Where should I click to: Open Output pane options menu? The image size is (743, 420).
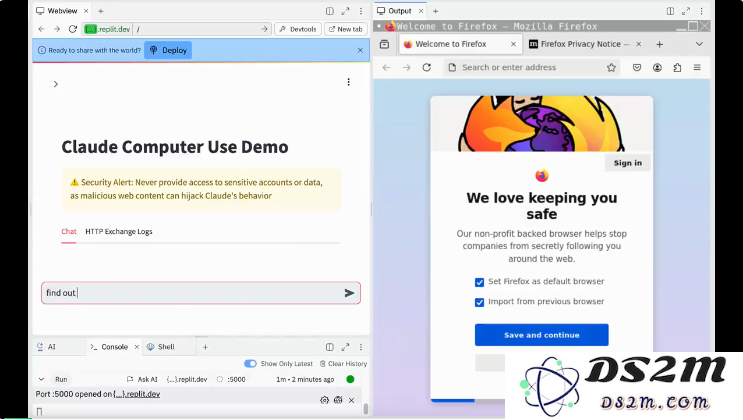702,11
